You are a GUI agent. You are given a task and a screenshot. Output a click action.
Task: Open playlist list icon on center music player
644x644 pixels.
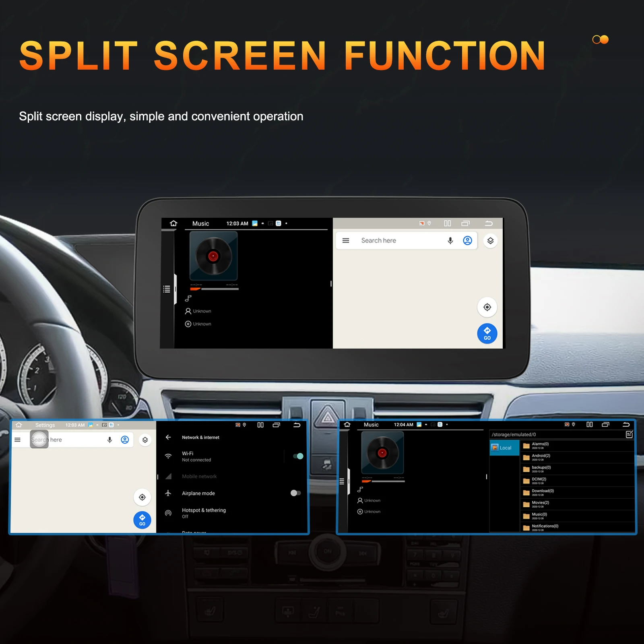167,289
